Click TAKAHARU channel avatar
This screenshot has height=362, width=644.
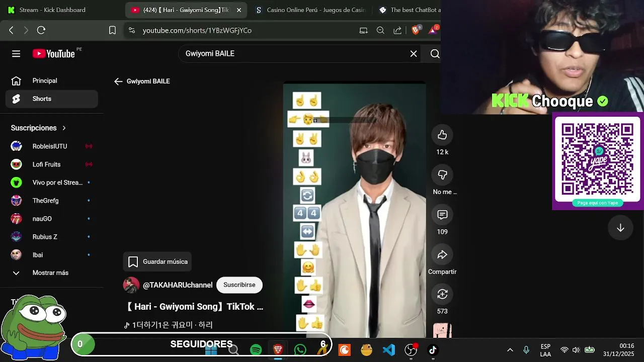tap(131, 285)
